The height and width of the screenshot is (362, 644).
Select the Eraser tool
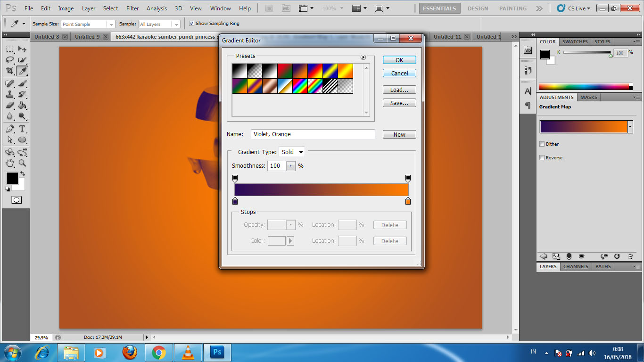point(10,105)
